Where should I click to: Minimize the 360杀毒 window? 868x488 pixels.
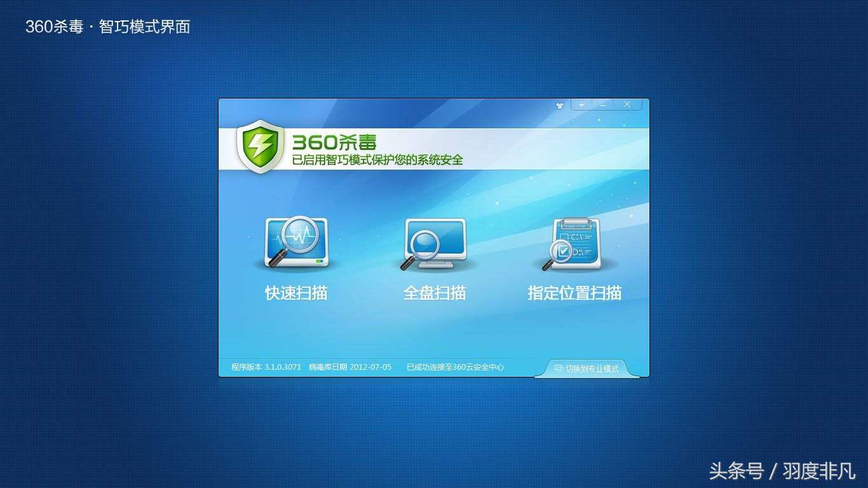[x=602, y=104]
